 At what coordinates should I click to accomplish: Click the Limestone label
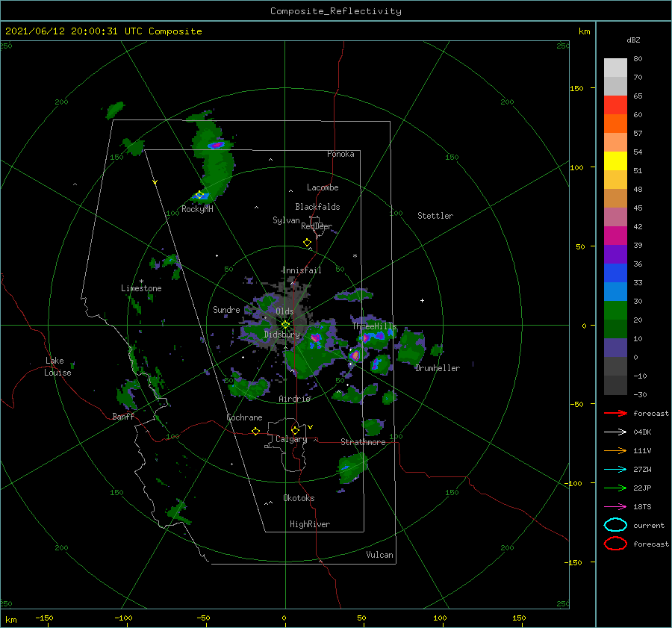141,288
